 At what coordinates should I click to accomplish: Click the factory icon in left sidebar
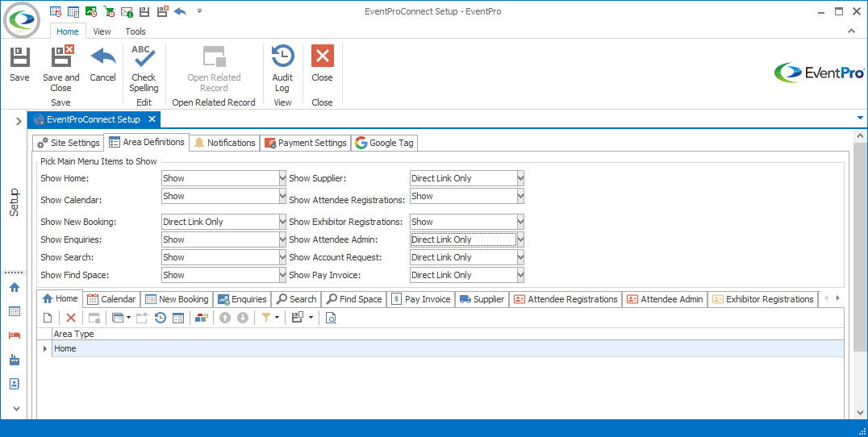pyautogui.click(x=15, y=360)
